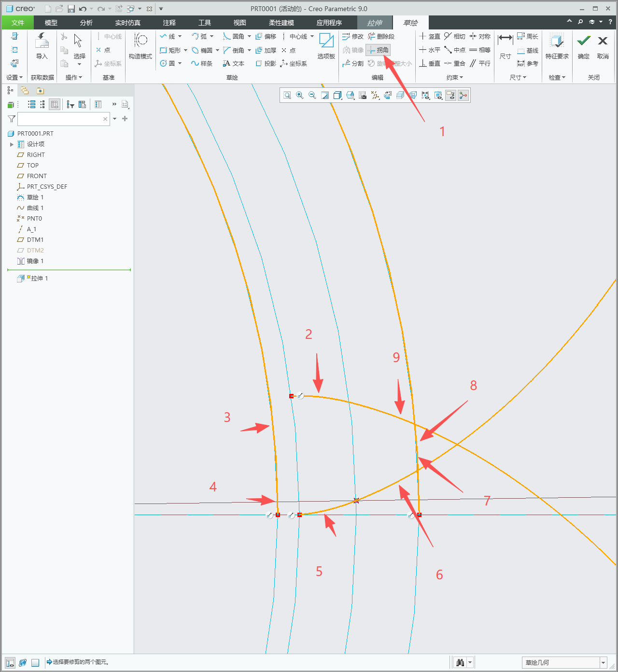Click the Refit zoom icon in graphics toolbar
This screenshot has height=672, width=618.
[287, 96]
